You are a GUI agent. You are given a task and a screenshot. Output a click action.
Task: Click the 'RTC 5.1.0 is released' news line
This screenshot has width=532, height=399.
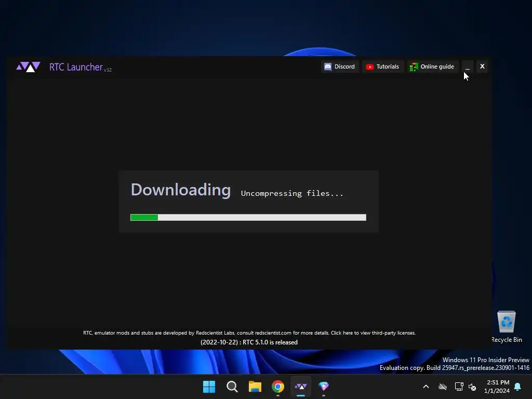click(249, 342)
